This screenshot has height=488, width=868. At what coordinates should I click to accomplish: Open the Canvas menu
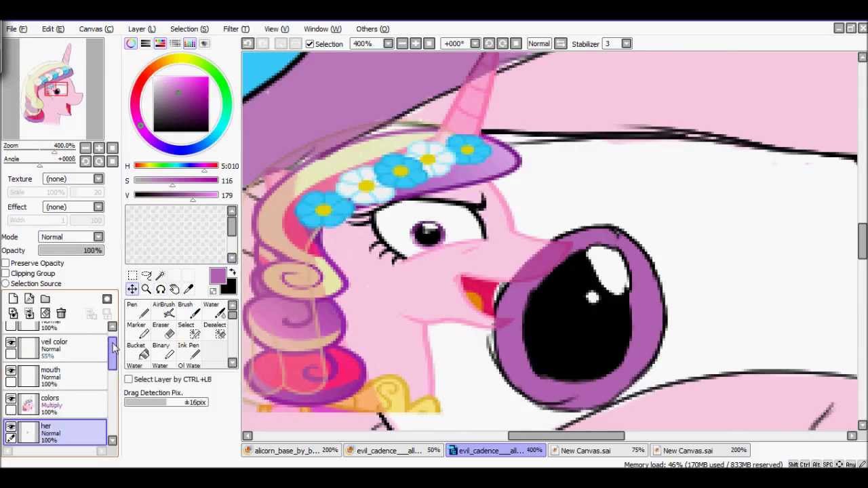tap(96, 29)
